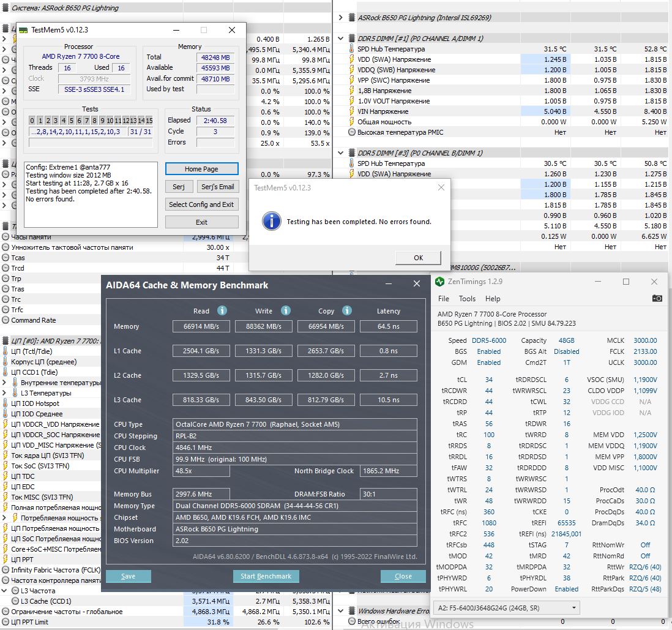Screen dimensions: 672x630
Task: Click the Serj button in TestMem5
Action: [x=179, y=187]
